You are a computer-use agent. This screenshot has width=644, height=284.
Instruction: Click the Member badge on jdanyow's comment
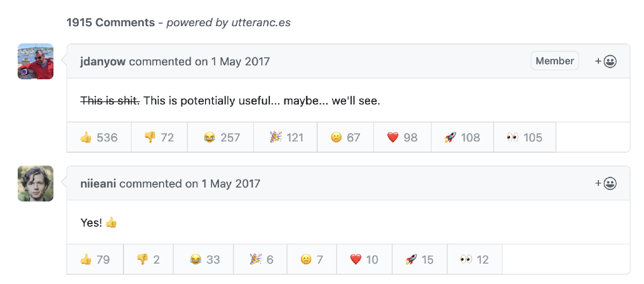(x=555, y=61)
